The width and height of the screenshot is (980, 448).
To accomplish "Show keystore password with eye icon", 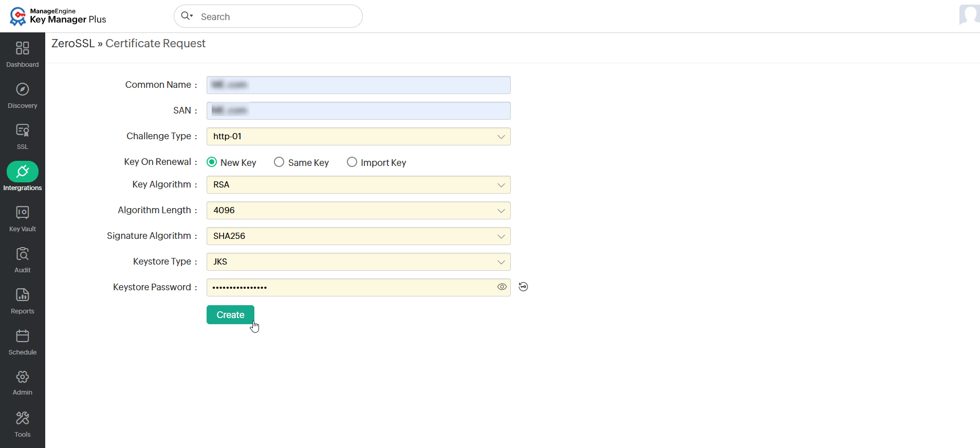I will 502,287.
